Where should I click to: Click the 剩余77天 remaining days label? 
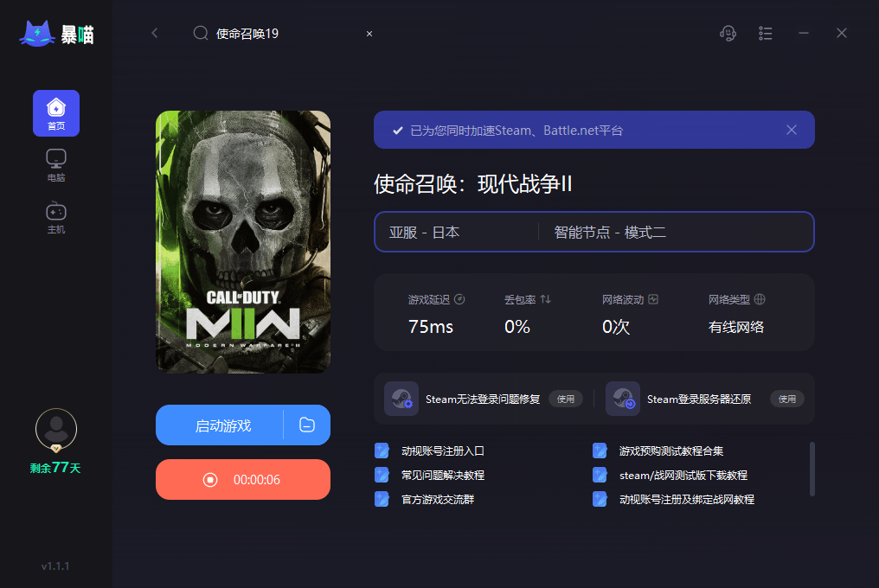click(55, 468)
